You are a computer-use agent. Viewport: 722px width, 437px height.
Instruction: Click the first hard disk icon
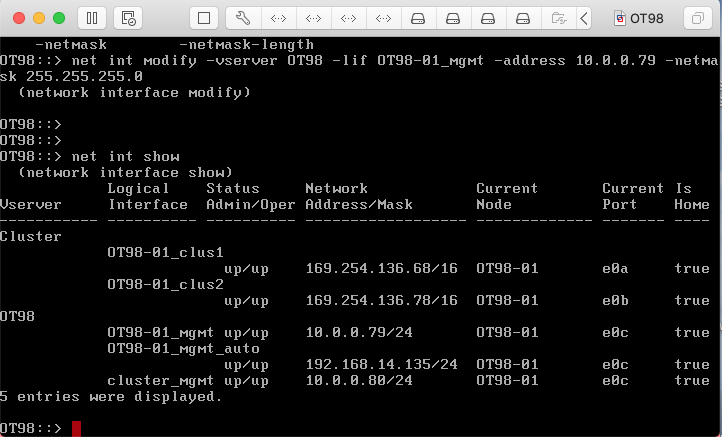[x=418, y=18]
